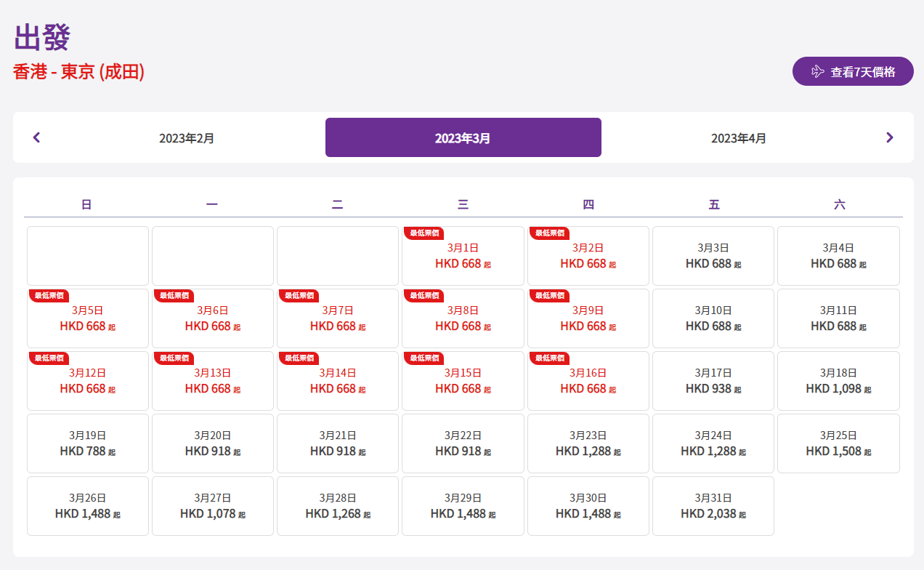Select the 2023年3月 tab
924x570 pixels.
(463, 137)
